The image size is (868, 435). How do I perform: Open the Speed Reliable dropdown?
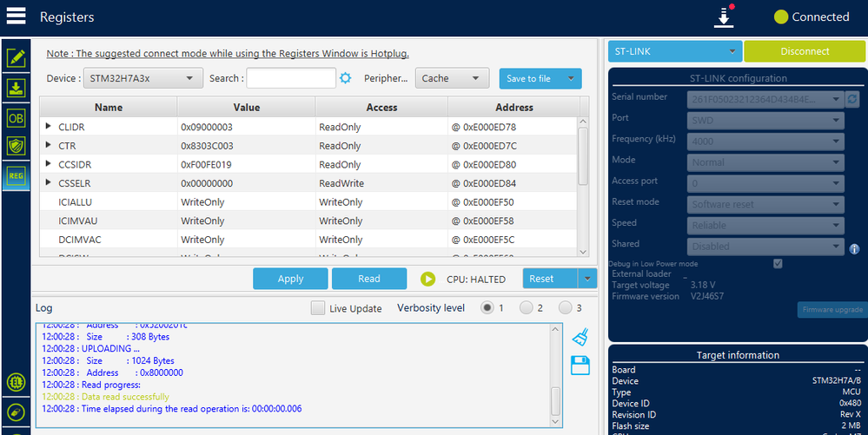(765, 225)
